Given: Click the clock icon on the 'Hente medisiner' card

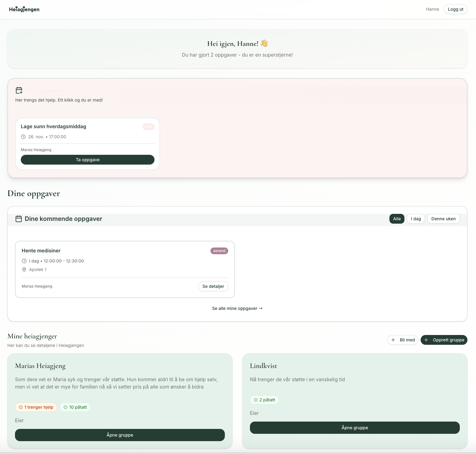Looking at the screenshot, I should point(24,261).
